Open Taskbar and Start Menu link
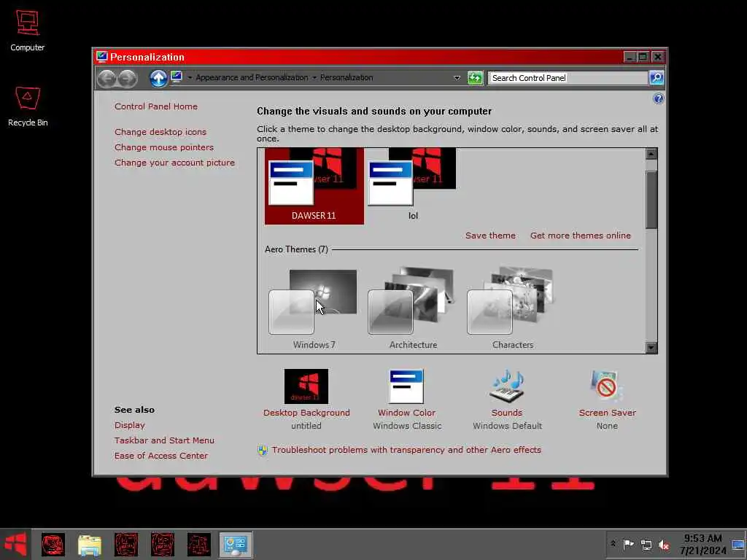 point(164,440)
